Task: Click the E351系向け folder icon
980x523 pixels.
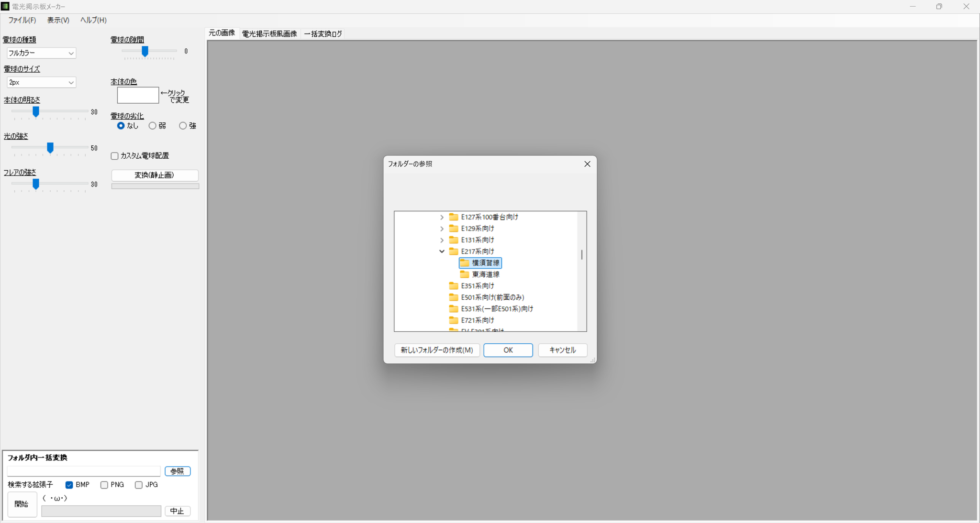Action: click(454, 286)
